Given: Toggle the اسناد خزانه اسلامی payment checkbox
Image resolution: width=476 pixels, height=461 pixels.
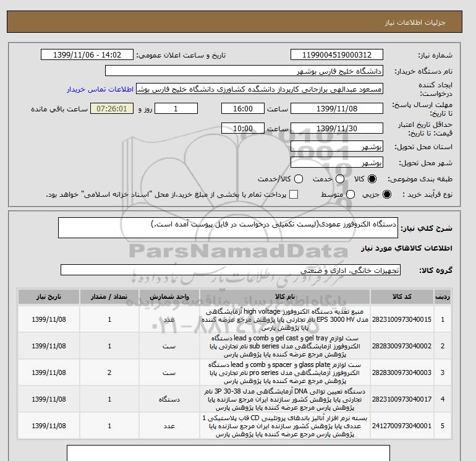Looking at the screenshot, I should point(294,194).
